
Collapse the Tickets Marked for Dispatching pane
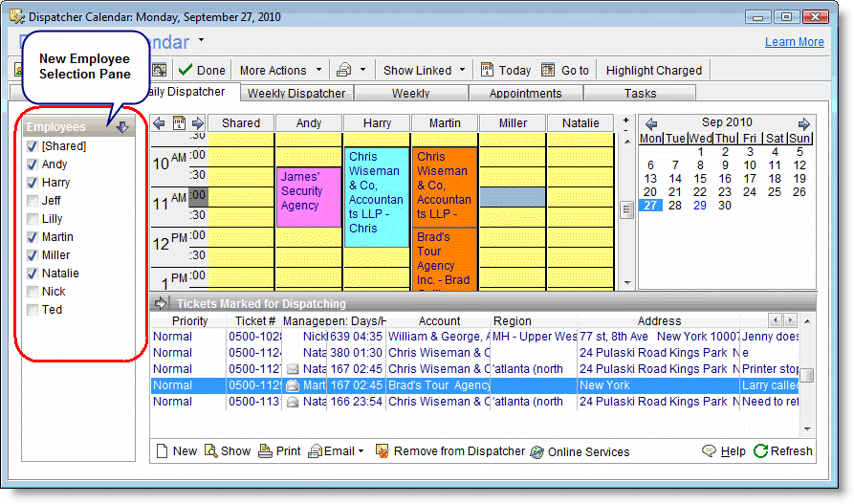tap(160, 303)
